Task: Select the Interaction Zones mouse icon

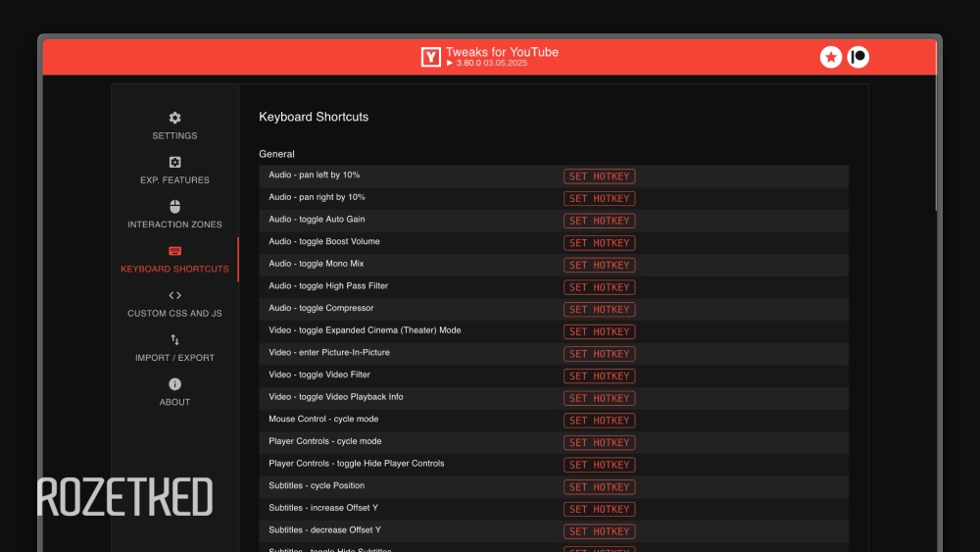Action: (x=174, y=207)
